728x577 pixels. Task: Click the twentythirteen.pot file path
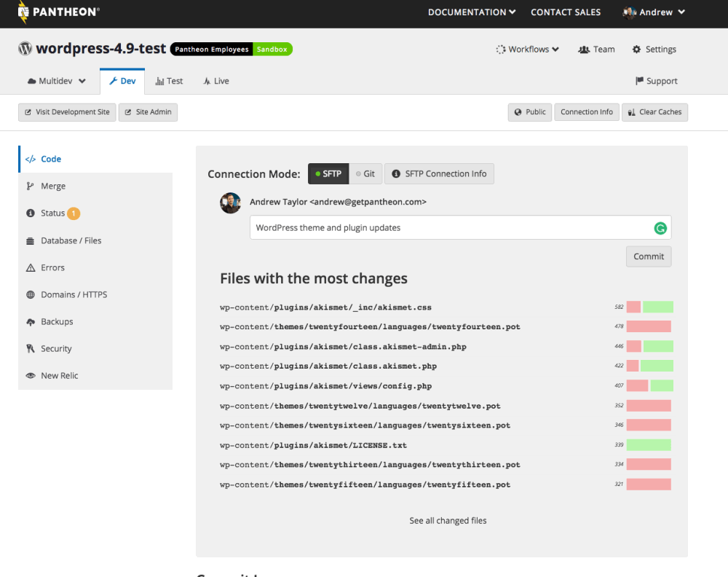coord(370,465)
